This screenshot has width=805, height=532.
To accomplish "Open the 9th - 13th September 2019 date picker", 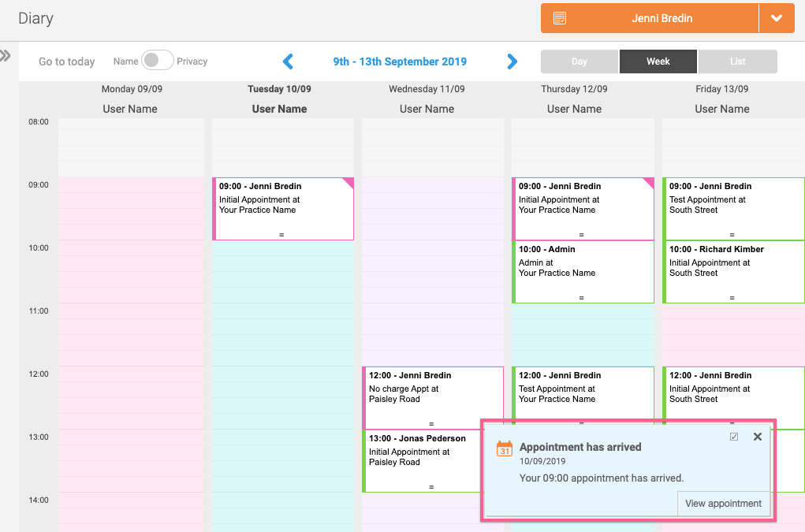I will (x=400, y=61).
